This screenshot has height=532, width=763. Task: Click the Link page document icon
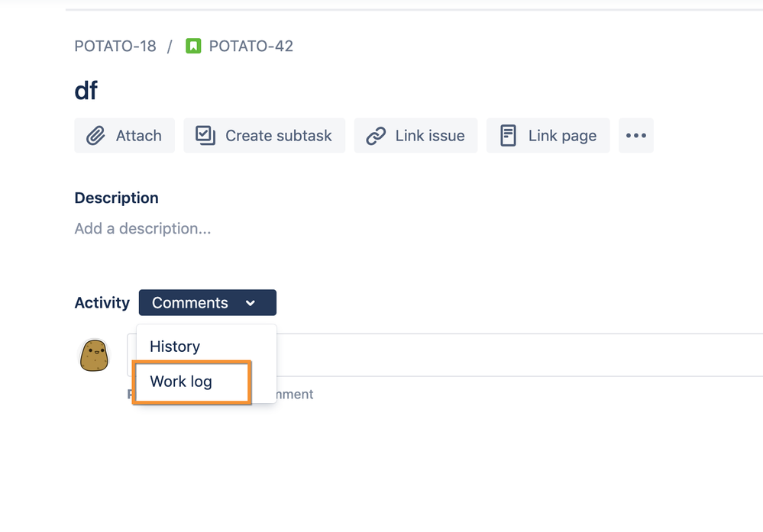507,135
